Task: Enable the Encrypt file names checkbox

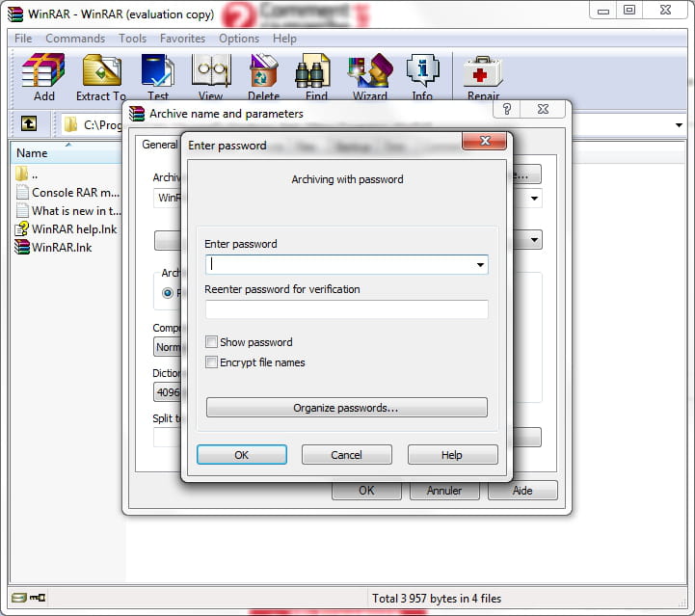Action: [x=211, y=362]
